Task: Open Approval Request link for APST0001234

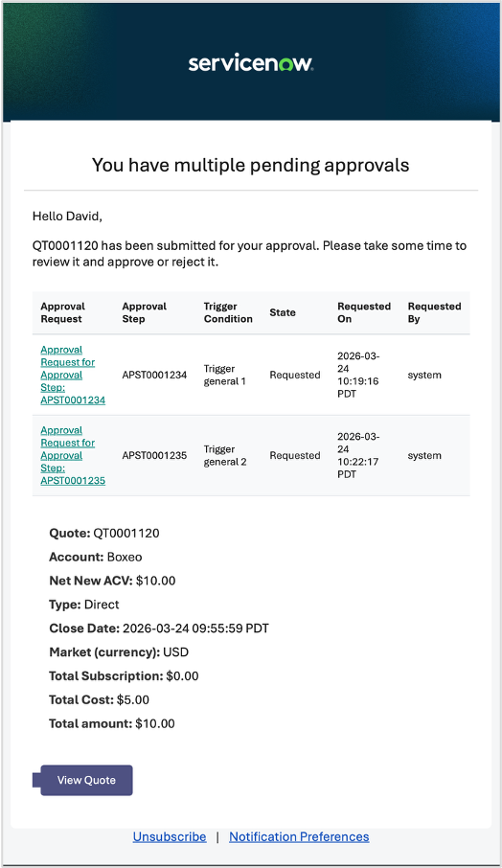Action: tap(73, 375)
